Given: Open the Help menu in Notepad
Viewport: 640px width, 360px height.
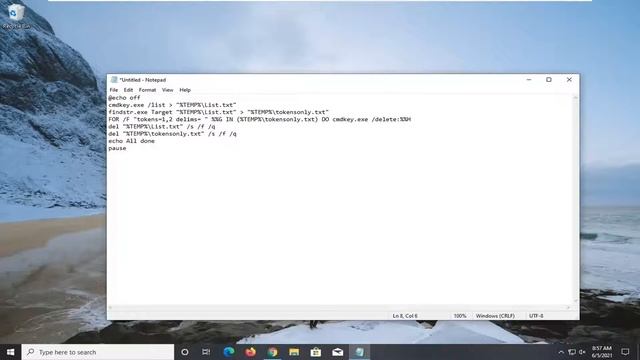Looking at the screenshot, I should (x=185, y=90).
